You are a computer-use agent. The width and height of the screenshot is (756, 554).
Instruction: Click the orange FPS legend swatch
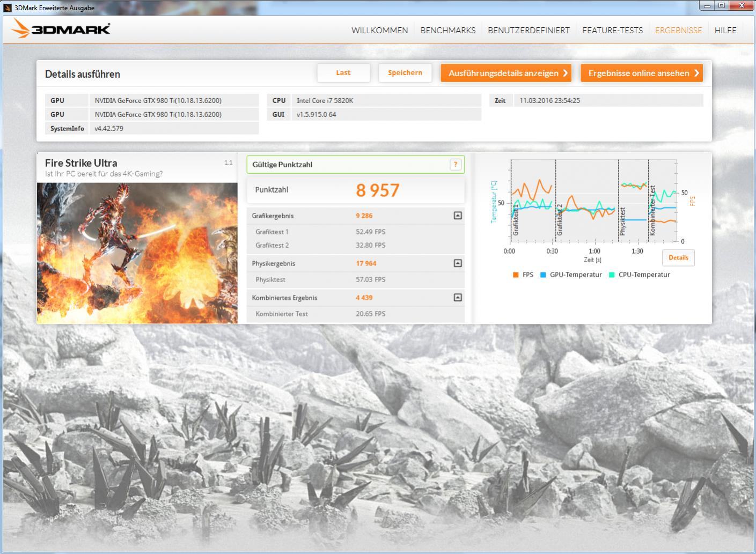pyautogui.click(x=516, y=275)
